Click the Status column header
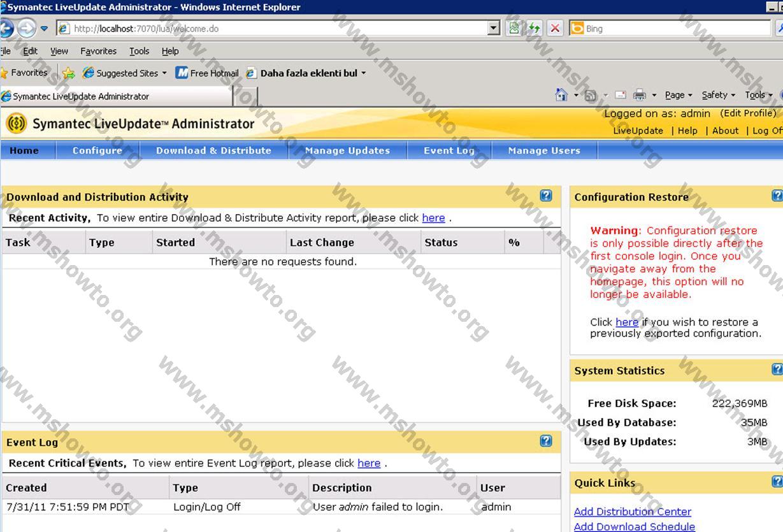The height and width of the screenshot is (532, 783). point(463,242)
